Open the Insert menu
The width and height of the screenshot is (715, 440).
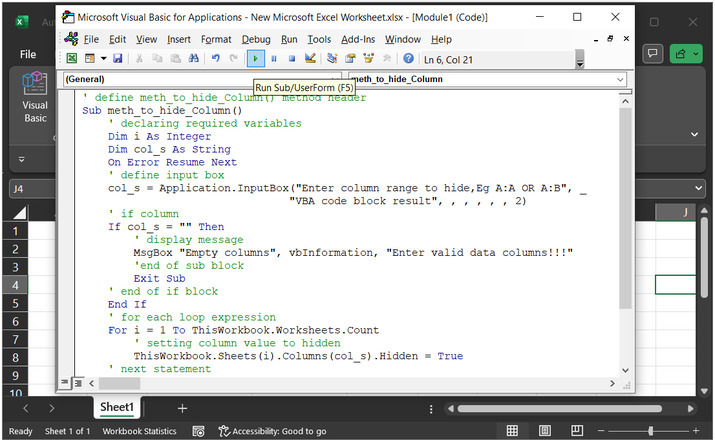[x=178, y=40]
